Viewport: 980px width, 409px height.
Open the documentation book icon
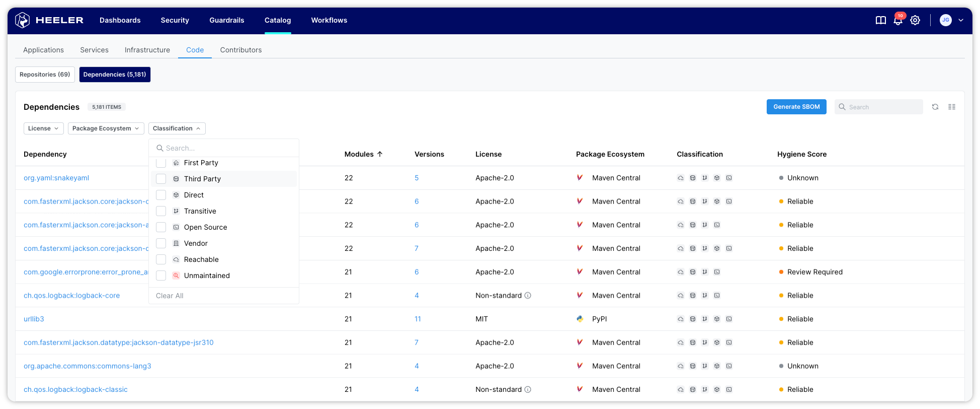(x=880, y=20)
